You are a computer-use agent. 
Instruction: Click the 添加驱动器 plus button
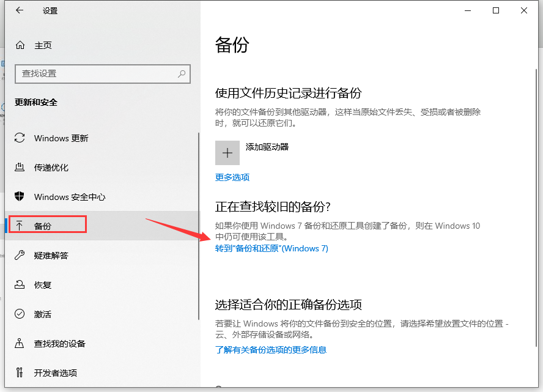tap(227, 152)
